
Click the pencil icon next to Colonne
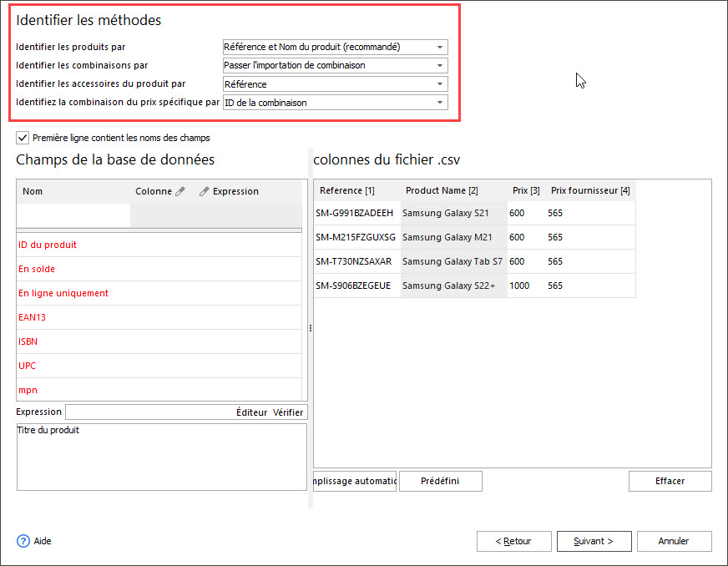pos(180,191)
